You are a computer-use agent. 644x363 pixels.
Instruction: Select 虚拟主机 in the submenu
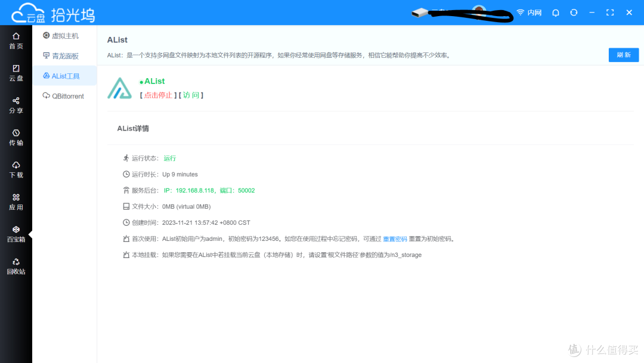(64, 36)
